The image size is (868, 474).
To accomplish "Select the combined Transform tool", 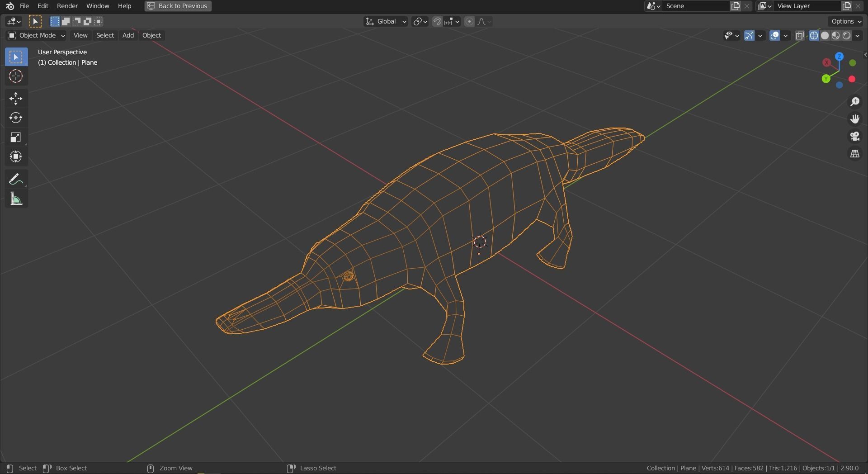I will pyautogui.click(x=16, y=157).
